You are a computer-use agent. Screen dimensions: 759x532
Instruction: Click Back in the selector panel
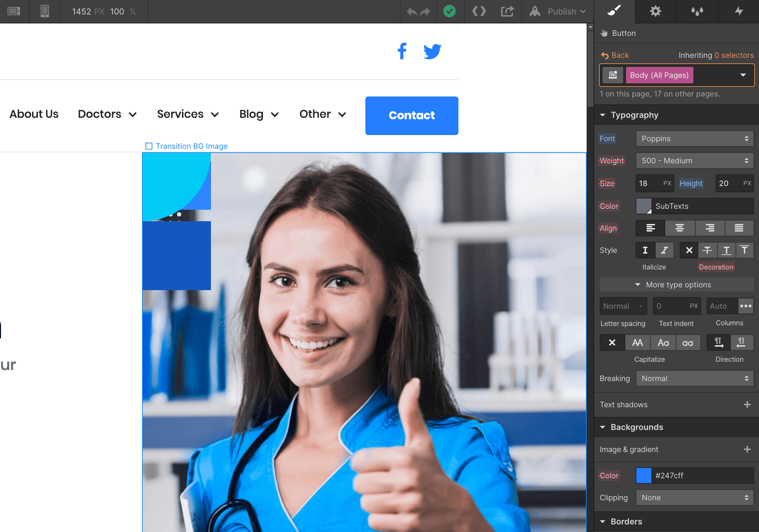[x=615, y=55]
